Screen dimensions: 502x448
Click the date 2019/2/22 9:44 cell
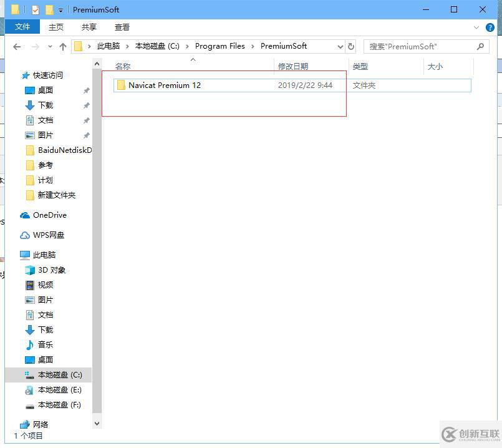click(x=305, y=85)
